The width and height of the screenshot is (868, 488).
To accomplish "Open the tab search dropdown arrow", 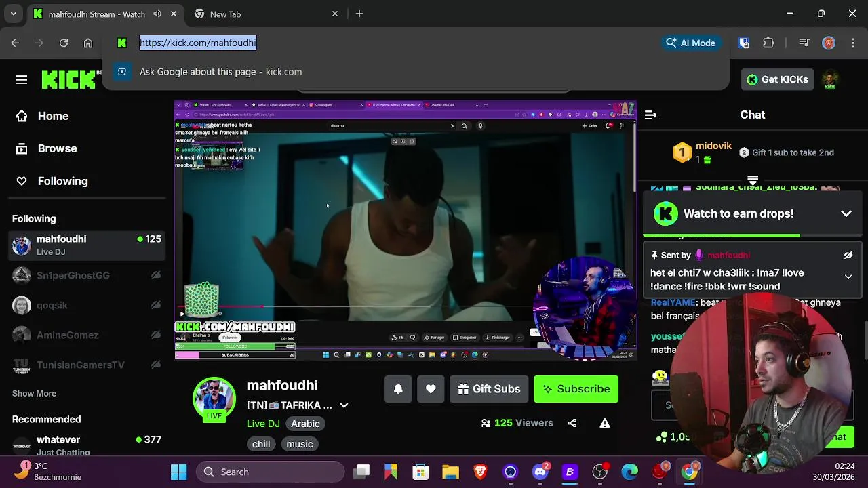I will (13, 14).
